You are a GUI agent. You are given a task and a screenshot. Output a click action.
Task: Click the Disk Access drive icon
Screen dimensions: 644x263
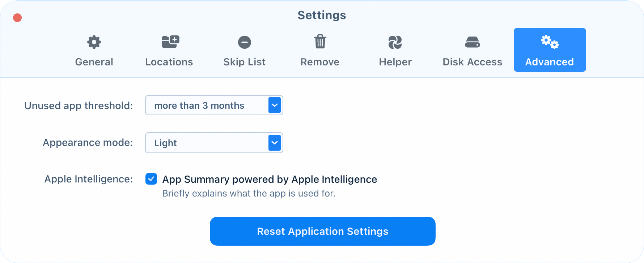tap(472, 42)
